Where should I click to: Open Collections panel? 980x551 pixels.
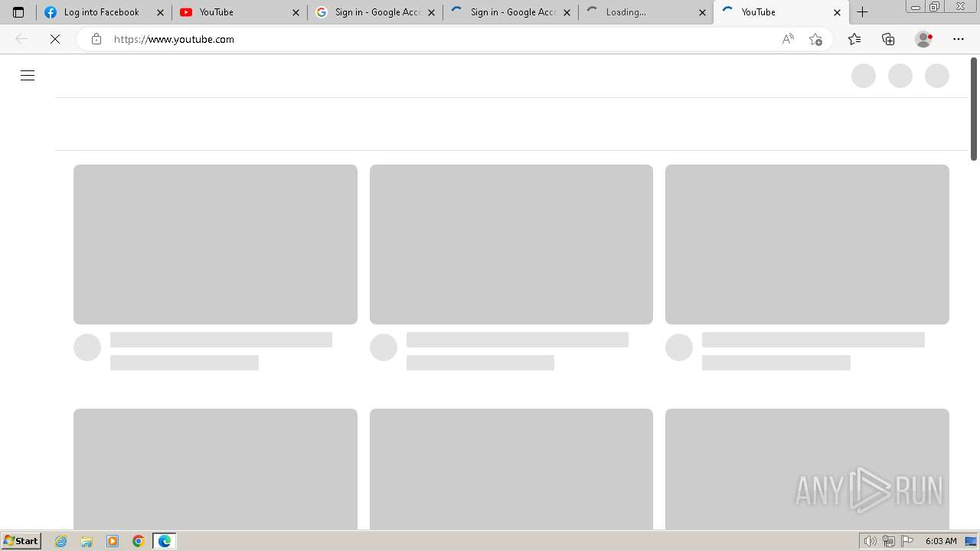pyautogui.click(x=888, y=39)
